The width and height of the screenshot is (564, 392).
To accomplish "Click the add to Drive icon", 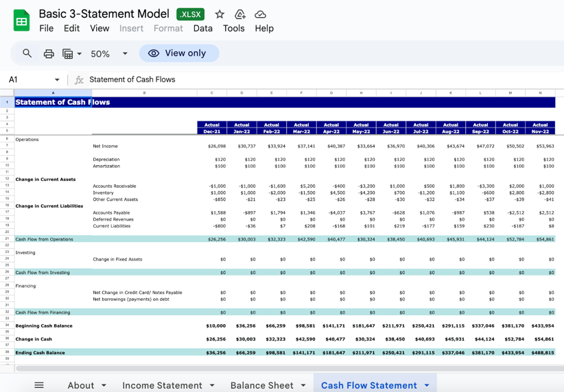I will tap(240, 14).
